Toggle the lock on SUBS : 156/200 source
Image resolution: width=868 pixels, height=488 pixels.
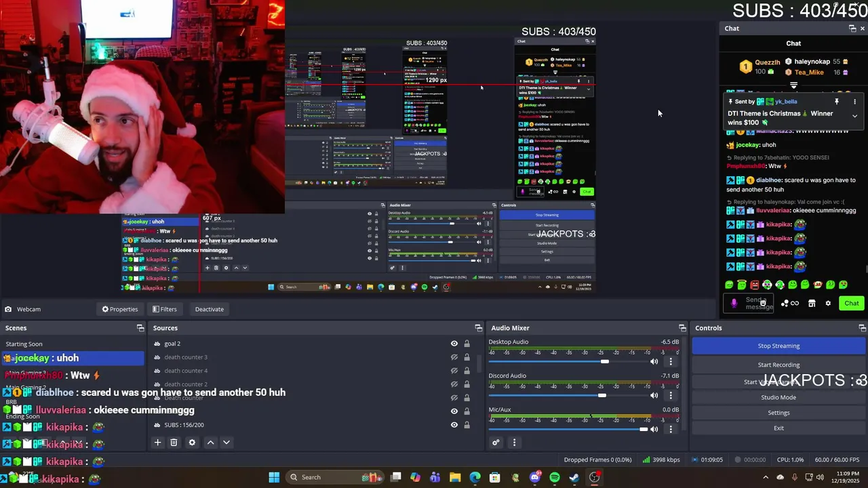(x=467, y=425)
